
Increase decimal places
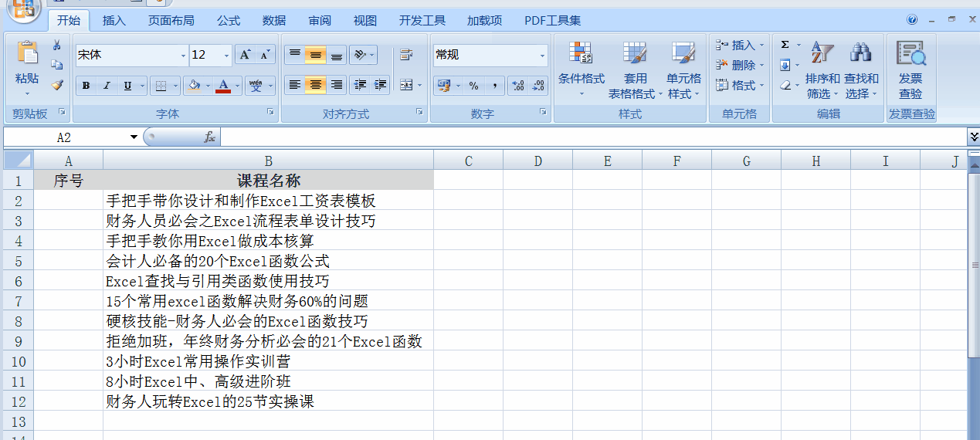[518, 85]
